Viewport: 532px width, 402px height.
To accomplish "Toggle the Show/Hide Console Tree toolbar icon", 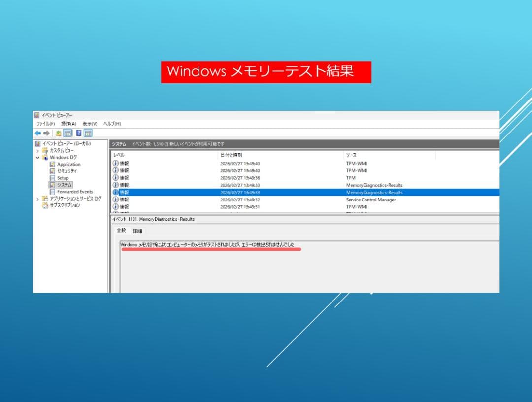I will (67, 134).
